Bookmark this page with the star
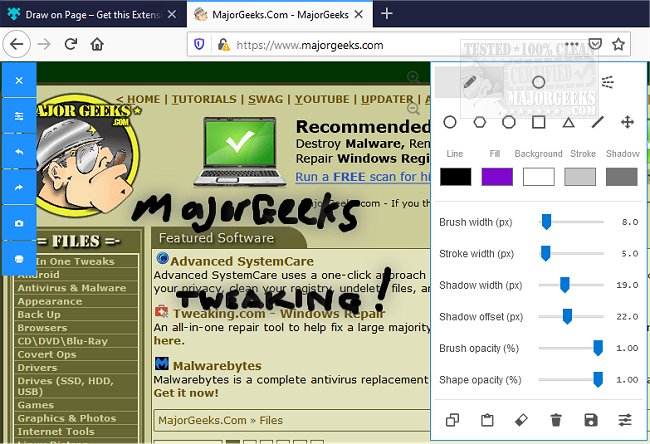650x444 pixels. pyautogui.click(x=618, y=44)
